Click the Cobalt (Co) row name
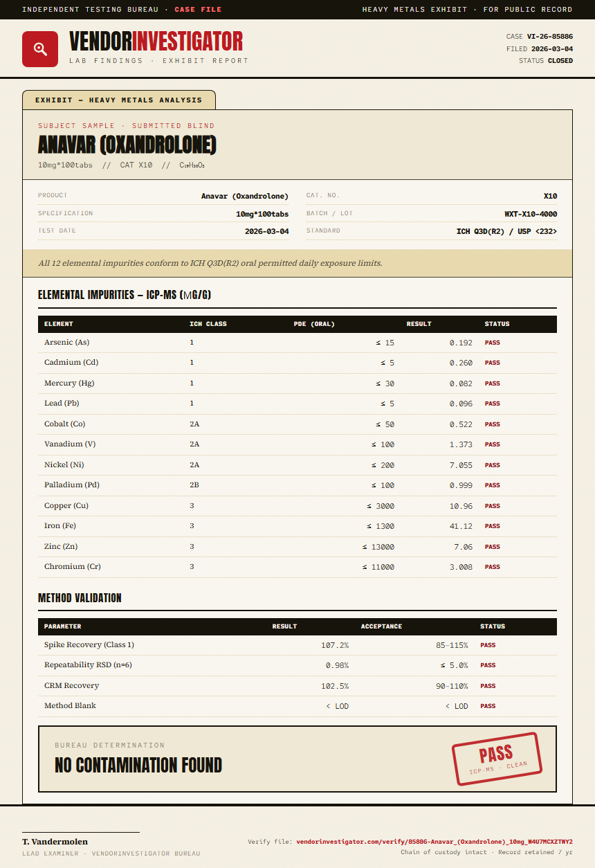595x868 pixels. [x=65, y=424]
